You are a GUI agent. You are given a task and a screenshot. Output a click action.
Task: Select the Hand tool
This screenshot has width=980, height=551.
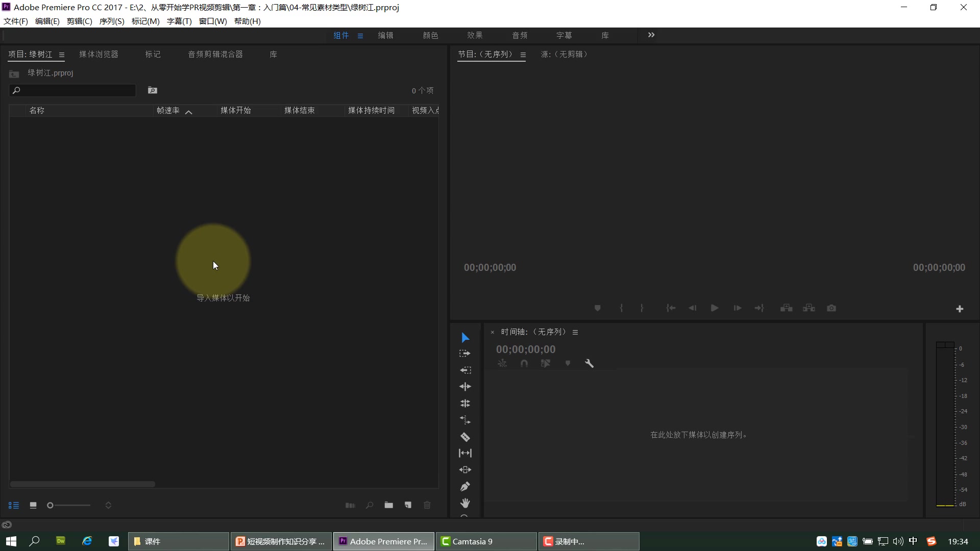click(465, 503)
